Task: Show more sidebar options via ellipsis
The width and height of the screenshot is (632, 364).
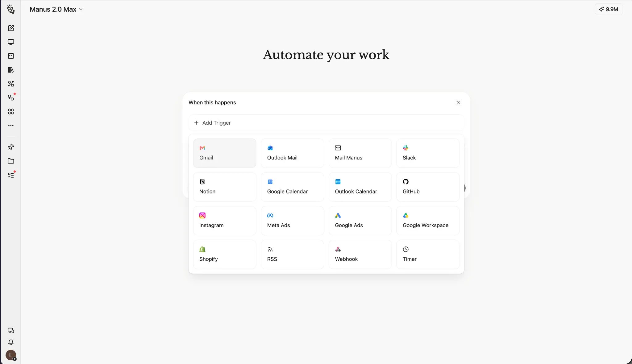Action: tap(11, 125)
